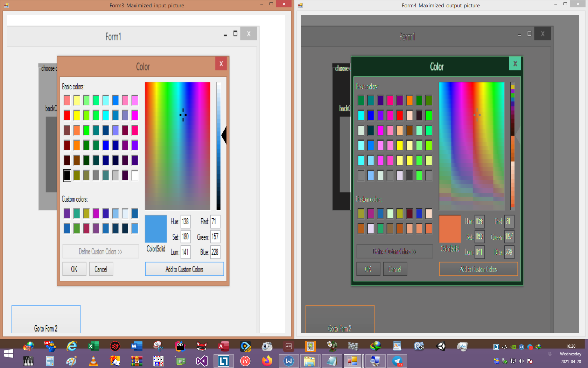588x368 pixels.
Task: Click the Lum value field showing 141
Action: [185, 252]
